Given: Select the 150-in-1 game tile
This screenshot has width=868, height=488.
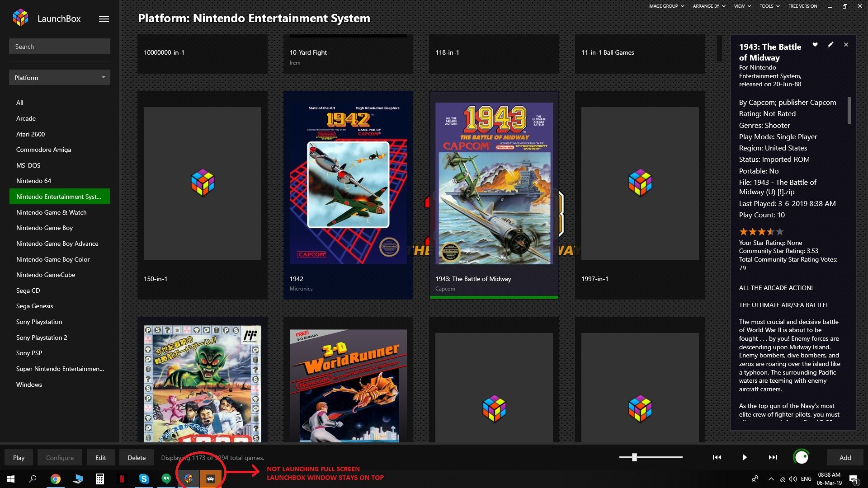Looking at the screenshot, I should click(203, 195).
